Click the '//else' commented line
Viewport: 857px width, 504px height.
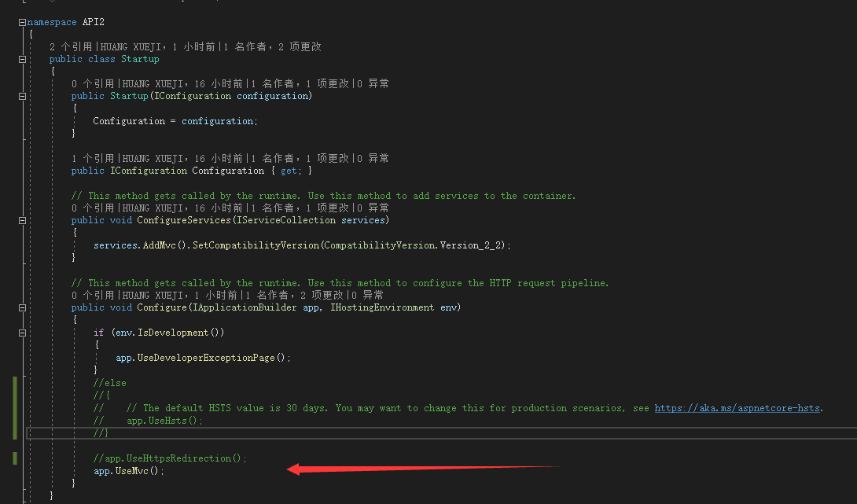110,383
